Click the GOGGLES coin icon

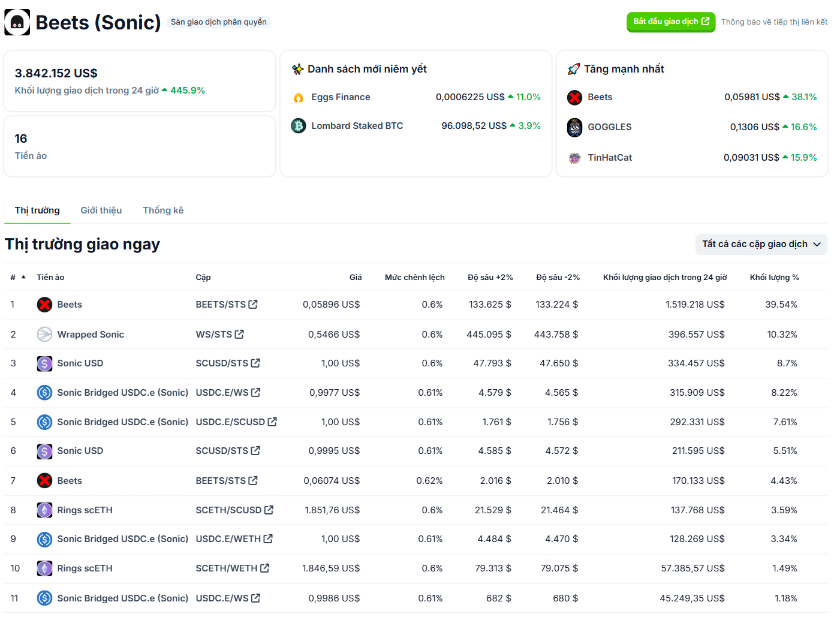[x=574, y=127]
